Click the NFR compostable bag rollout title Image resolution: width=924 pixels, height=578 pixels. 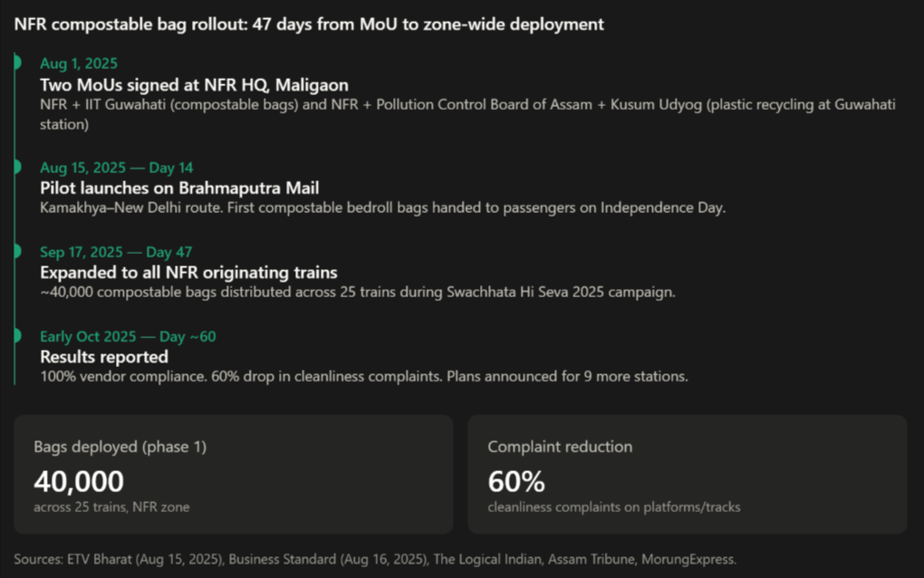[309, 24]
